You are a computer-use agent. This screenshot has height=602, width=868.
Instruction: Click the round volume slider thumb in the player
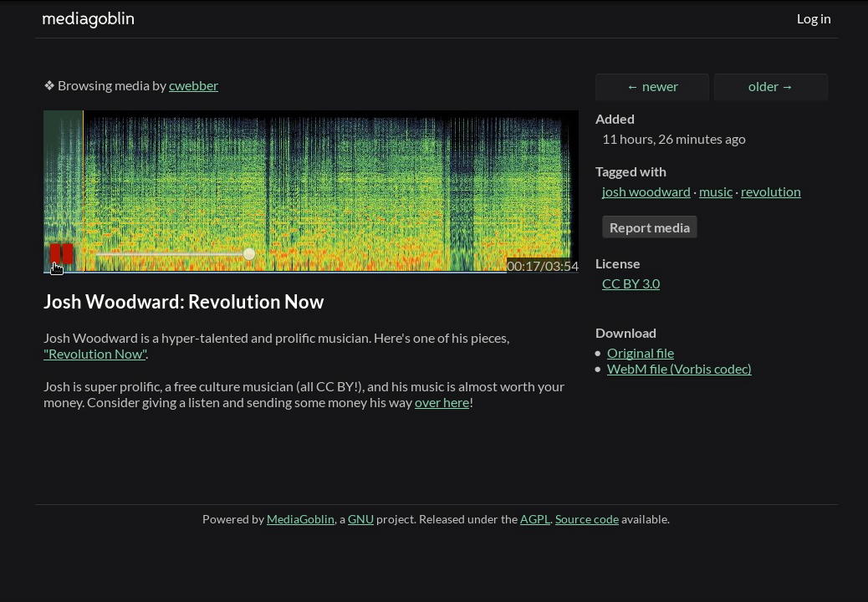[x=249, y=254]
